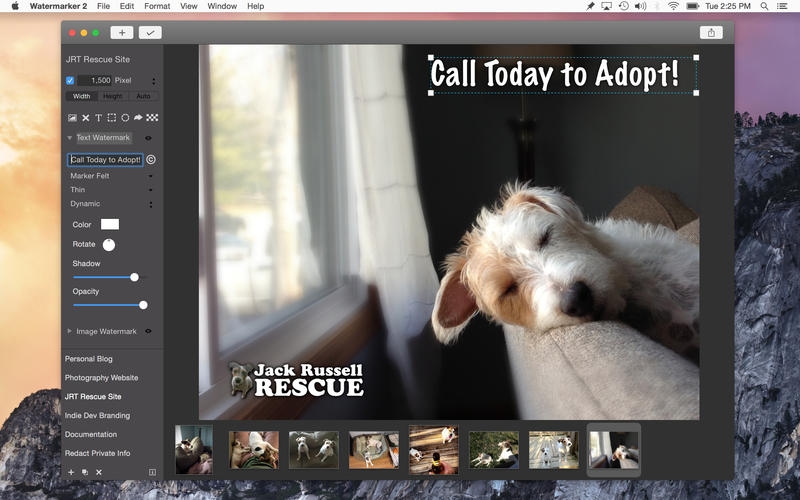The height and width of the screenshot is (500, 800).
Task: Select the first thumbnail in the filmstrip
Action: (x=194, y=450)
